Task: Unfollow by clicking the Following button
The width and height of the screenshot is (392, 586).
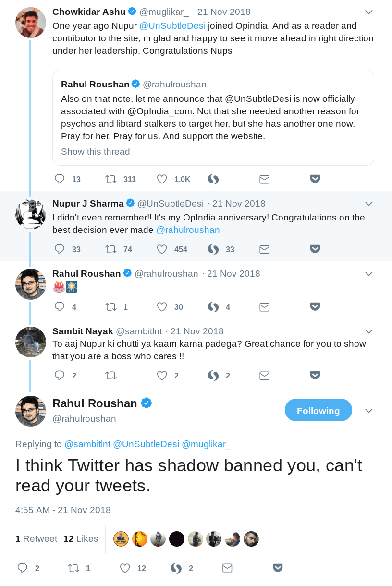Action: pyautogui.click(x=318, y=410)
